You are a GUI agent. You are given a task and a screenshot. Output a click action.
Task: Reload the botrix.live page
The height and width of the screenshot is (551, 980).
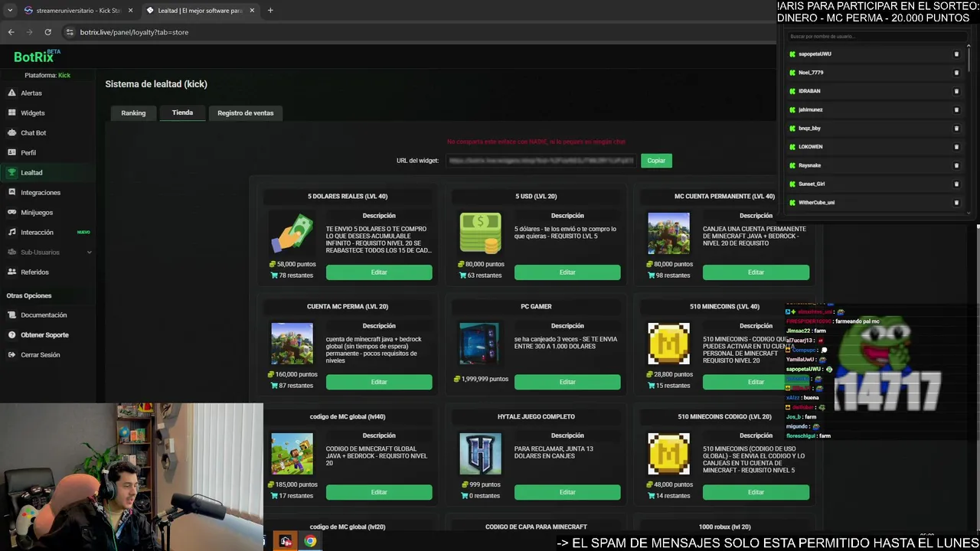(x=47, y=32)
